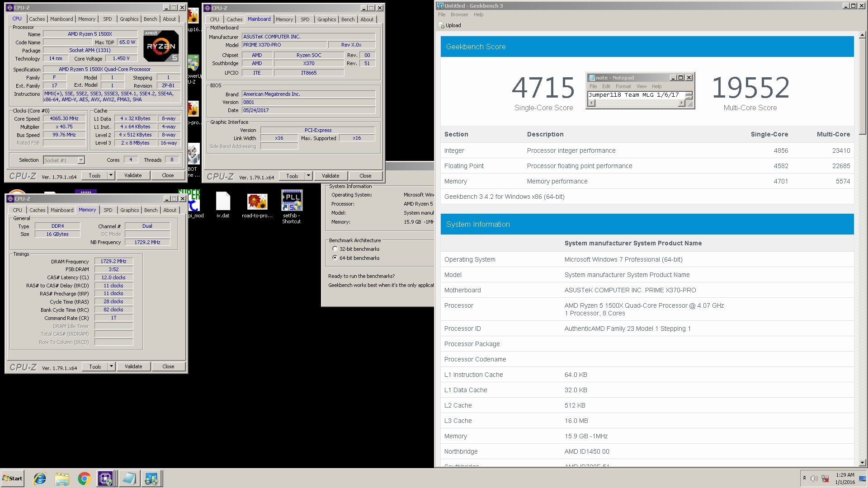Open the iv.dat desktop file icon
The height and width of the screenshot is (488, 868).
pyautogui.click(x=223, y=204)
